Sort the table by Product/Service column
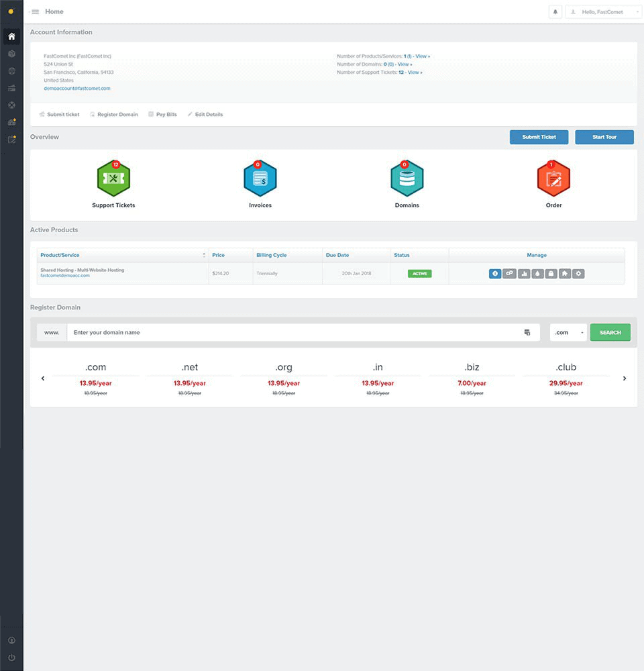Viewport: 644px width, 671px height. 203,255
